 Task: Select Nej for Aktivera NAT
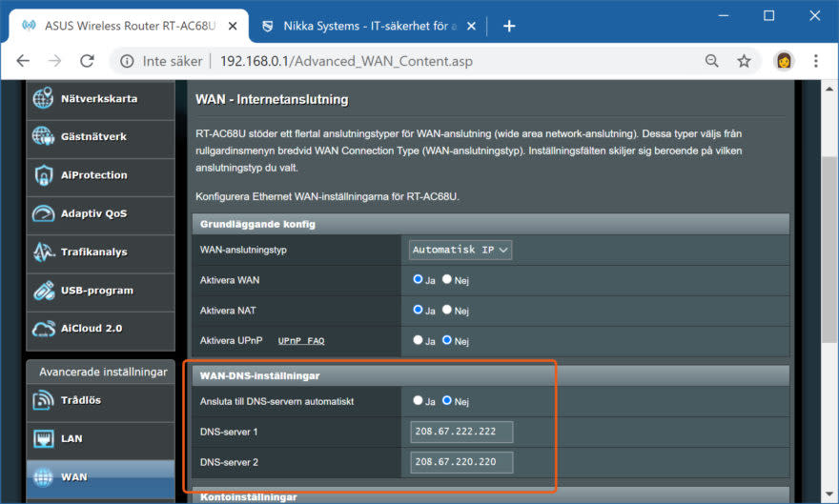[x=447, y=310]
